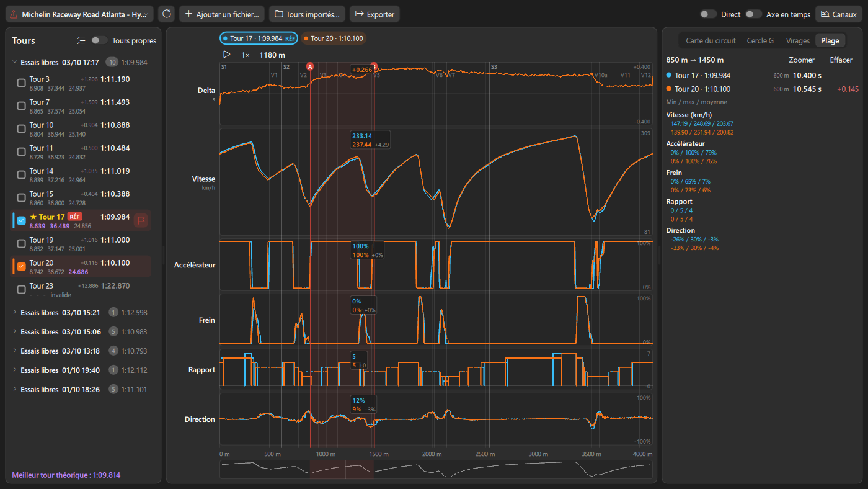Image resolution: width=868 pixels, height=489 pixels.
Task: Uncheck the Tour 17 checkbox
Action: [x=22, y=220]
